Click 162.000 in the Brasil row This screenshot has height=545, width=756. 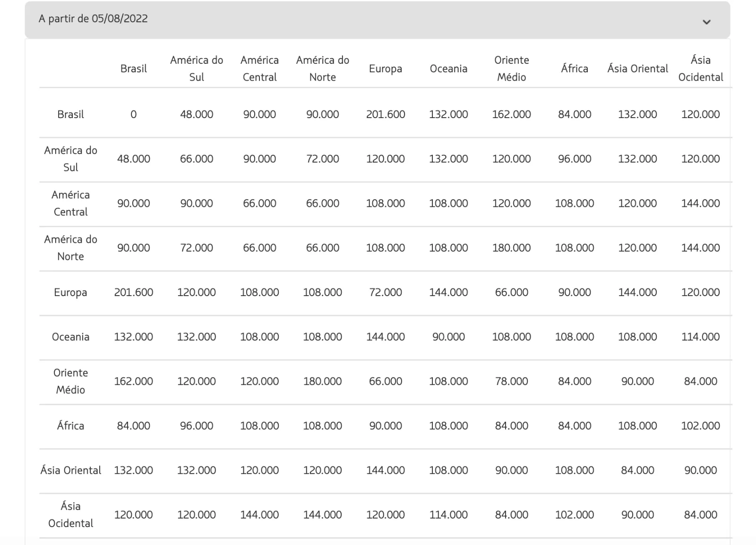click(x=512, y=114)
